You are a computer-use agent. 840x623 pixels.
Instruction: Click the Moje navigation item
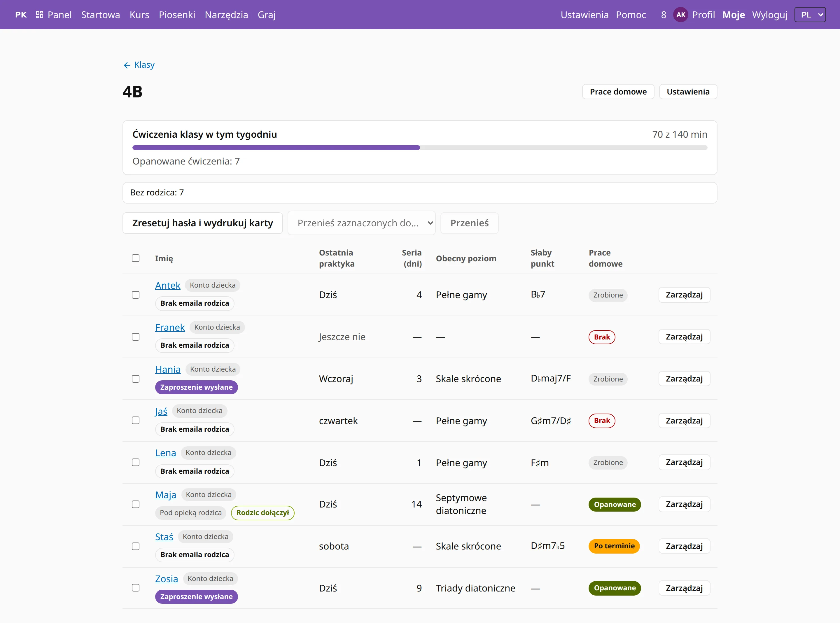[733, 15]
